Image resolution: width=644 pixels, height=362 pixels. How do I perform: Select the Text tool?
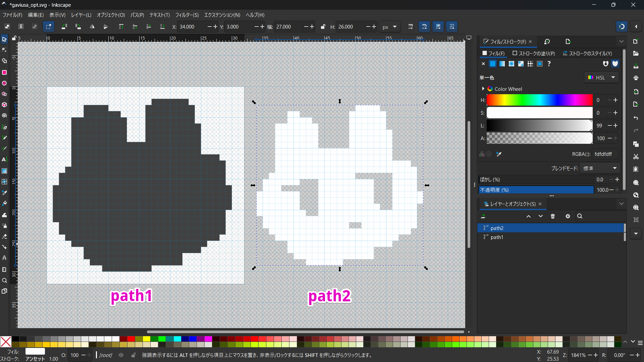4,160
